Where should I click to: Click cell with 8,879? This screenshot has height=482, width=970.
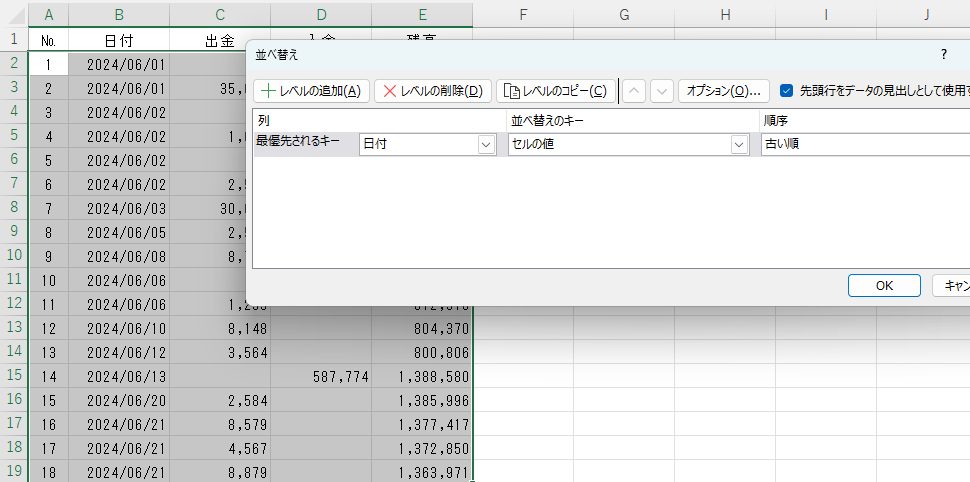[x=220, y=472]
